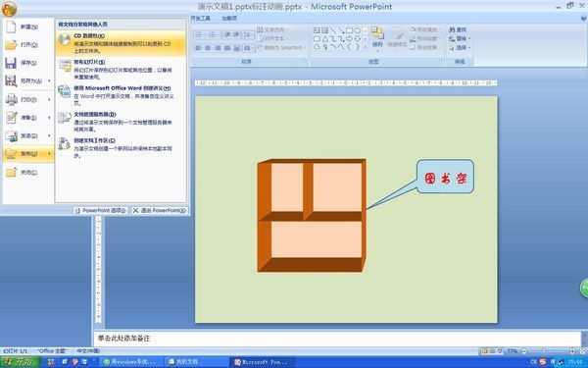Click the bullets list icon

[199, 34]
